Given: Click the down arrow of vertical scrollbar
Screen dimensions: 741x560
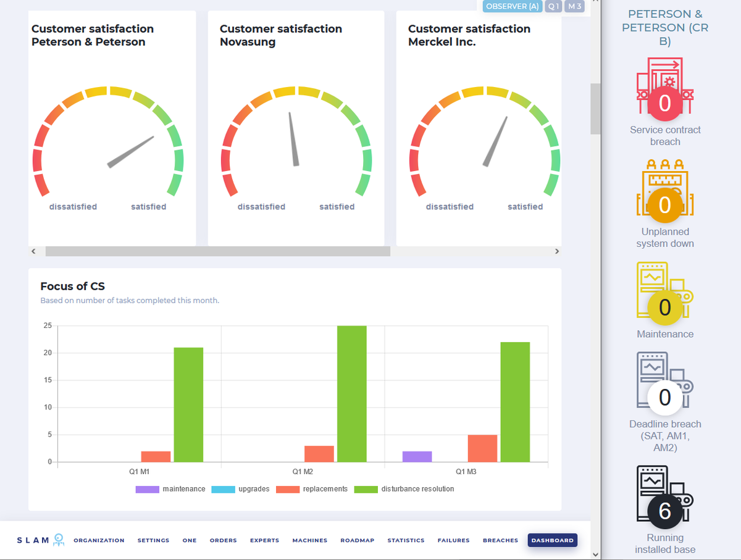Looking at the screenshot, I should 595,554.
